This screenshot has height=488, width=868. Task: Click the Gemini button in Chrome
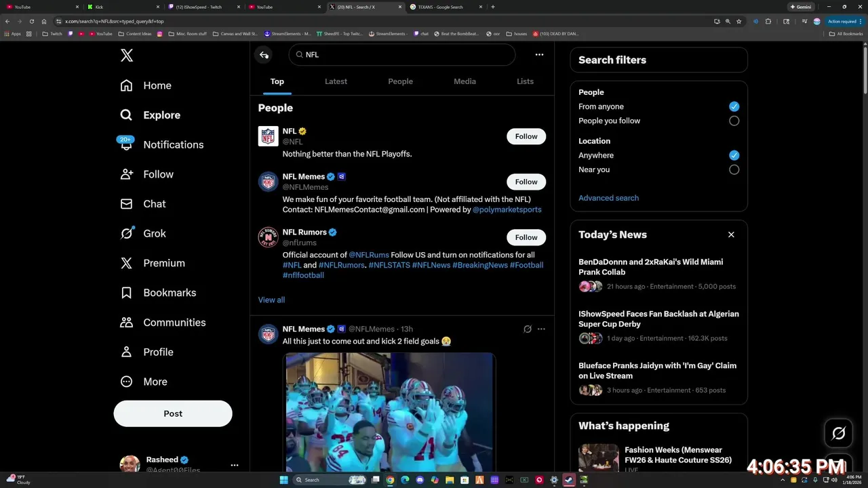pyautogui.click(x=800, y=7)
